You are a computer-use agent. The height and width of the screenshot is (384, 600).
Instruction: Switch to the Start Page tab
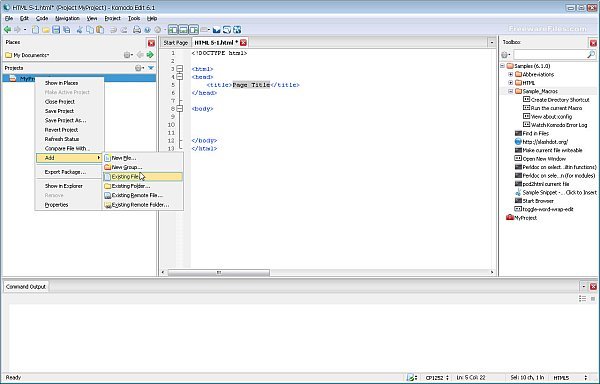(176, 42)
